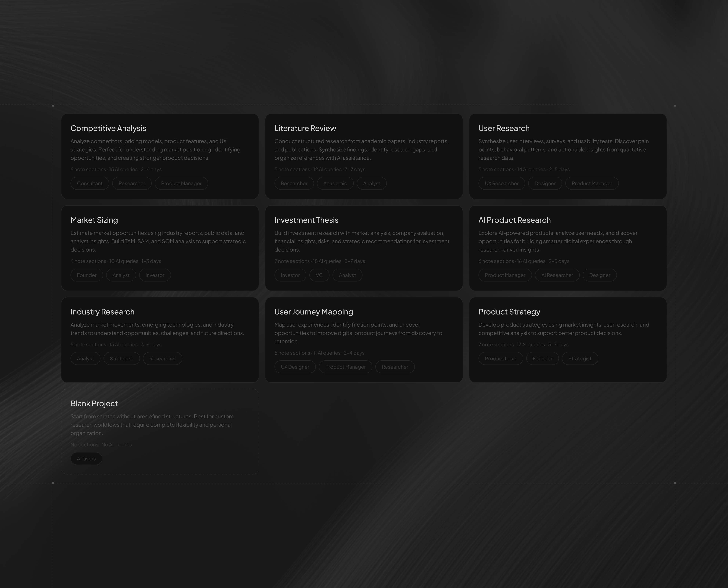Screen dimensions: 728x588
Task: Choose the User Journey Mapping title
Action: [314, 312]
